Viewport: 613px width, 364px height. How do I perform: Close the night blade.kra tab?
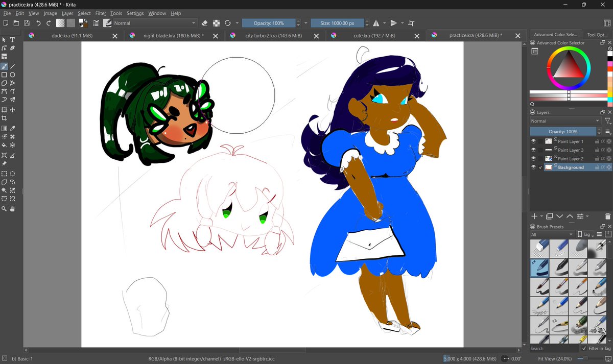(216, 36)
